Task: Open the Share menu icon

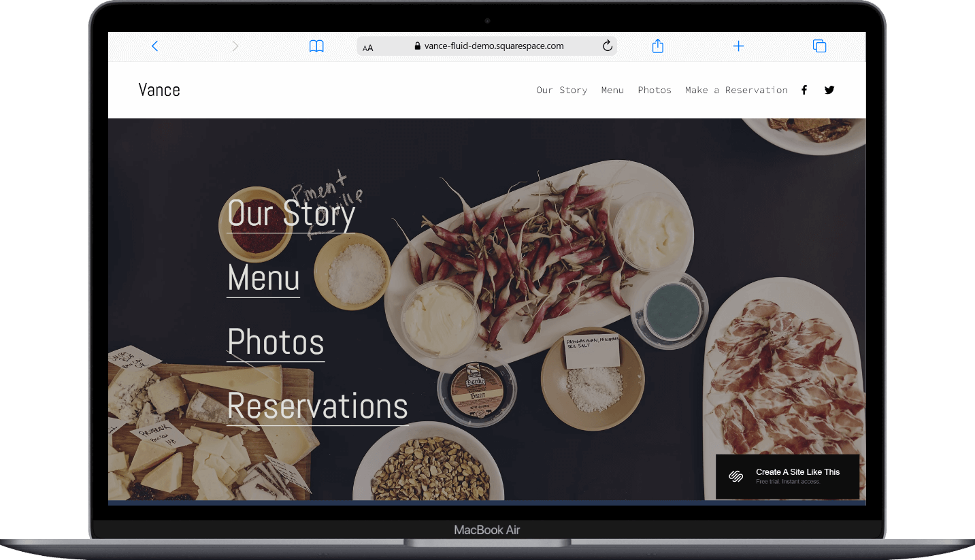Action: click(657, 46)
